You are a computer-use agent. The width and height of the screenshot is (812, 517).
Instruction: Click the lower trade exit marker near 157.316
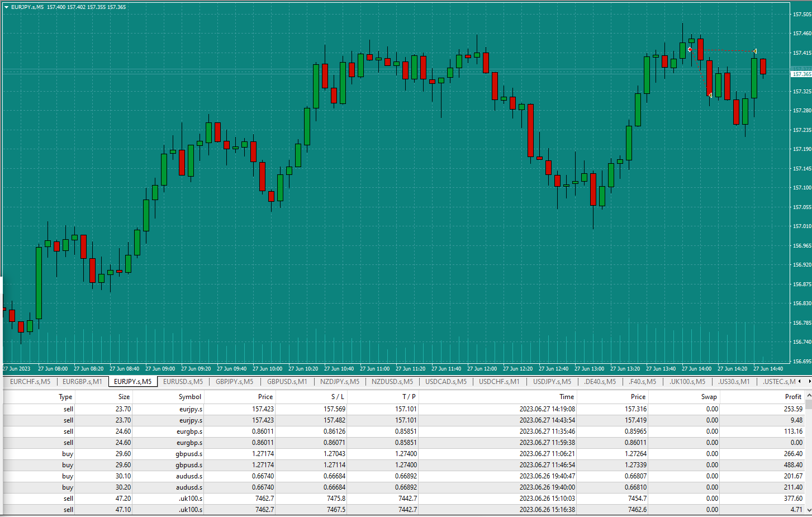coord(710,95)
